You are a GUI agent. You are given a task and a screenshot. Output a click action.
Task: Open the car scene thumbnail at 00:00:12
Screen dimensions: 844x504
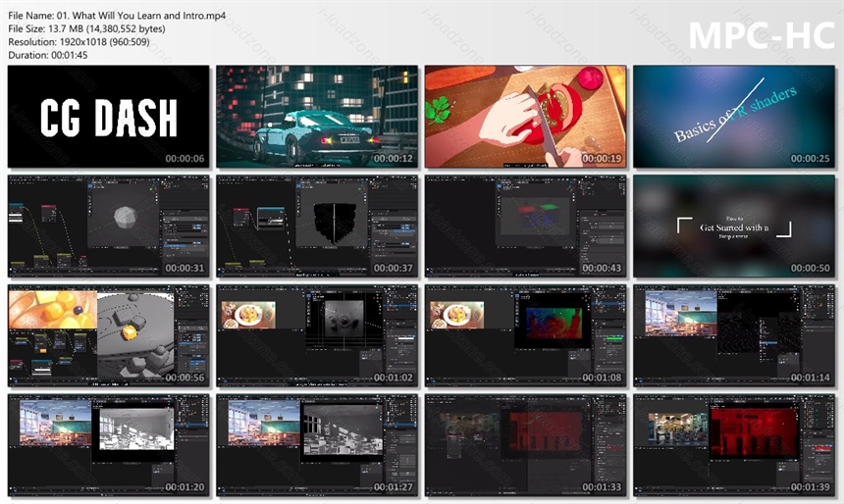(x=317, y=116)
